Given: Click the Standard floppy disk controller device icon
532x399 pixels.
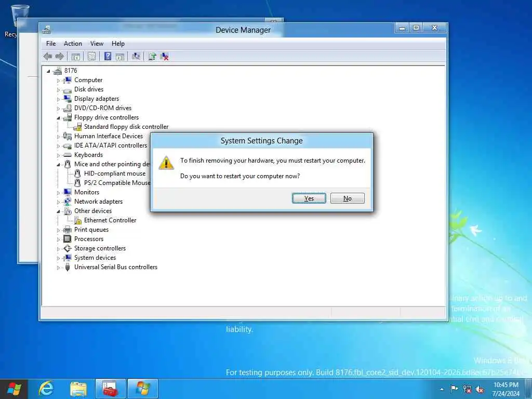Looking at the screenshot, I should 77,127.
